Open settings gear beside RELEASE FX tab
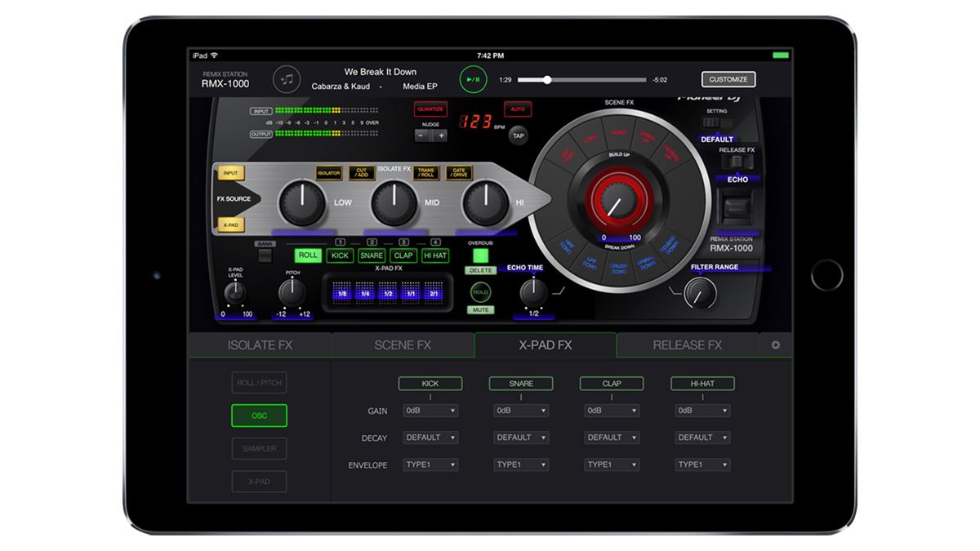 [x=775, y=345]
